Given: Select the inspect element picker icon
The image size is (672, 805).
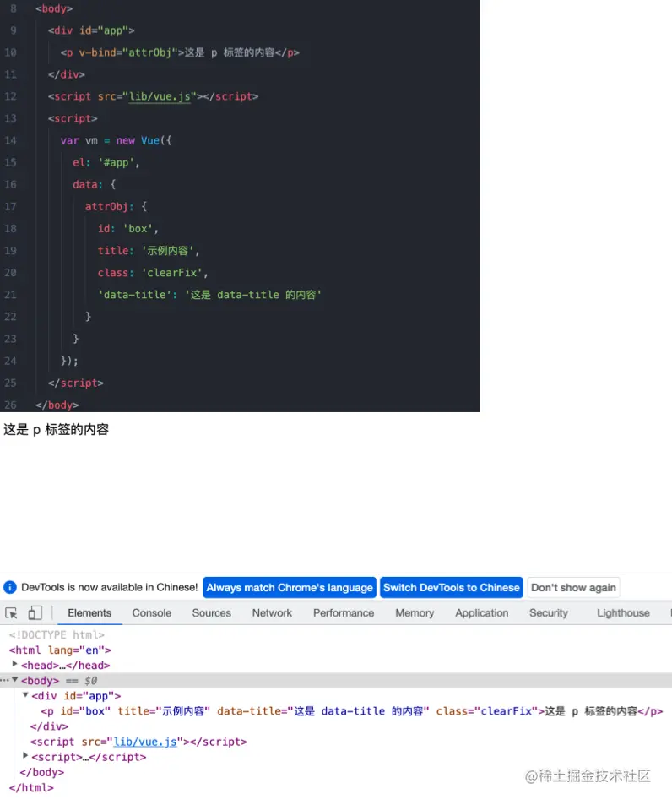Looking at the screenshot, I should (11, 613).
